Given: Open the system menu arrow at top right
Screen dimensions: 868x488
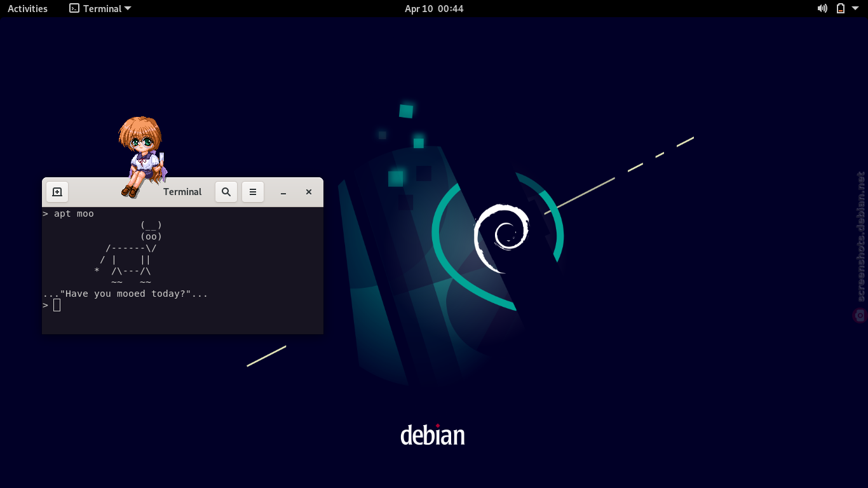Looking at the screenshot, I should [x=857, y=9].
